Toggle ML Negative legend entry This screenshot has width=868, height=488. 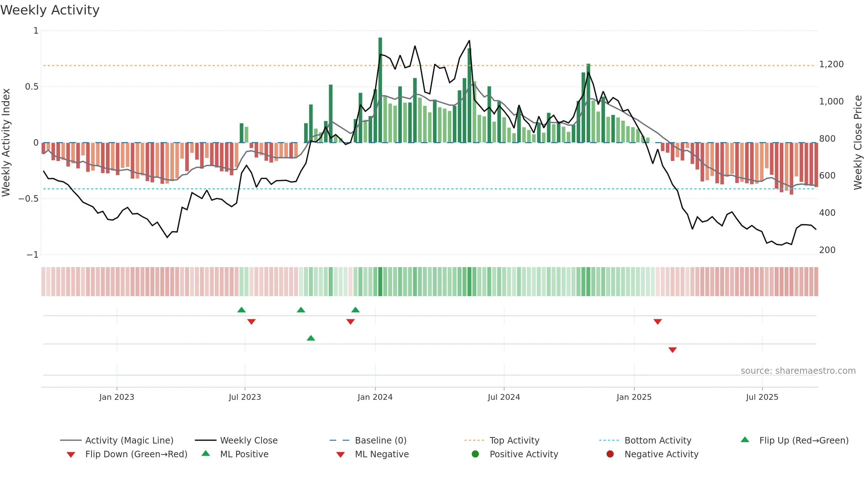[373, 454]
